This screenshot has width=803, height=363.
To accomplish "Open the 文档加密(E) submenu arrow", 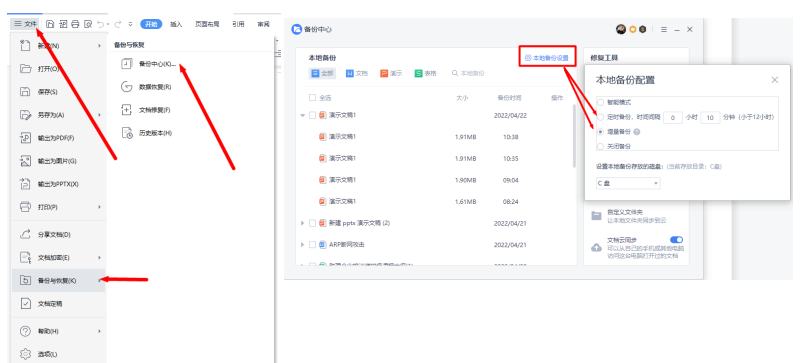I will pos(99,258).
